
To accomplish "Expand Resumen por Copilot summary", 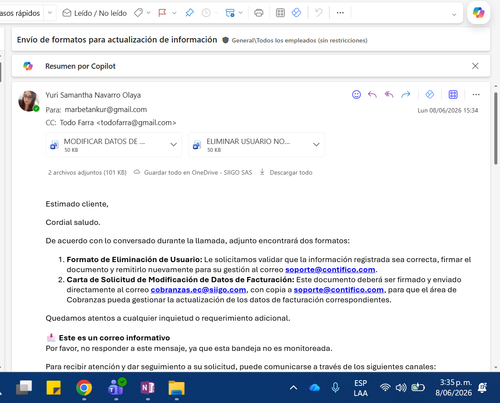I will [80, 66].
